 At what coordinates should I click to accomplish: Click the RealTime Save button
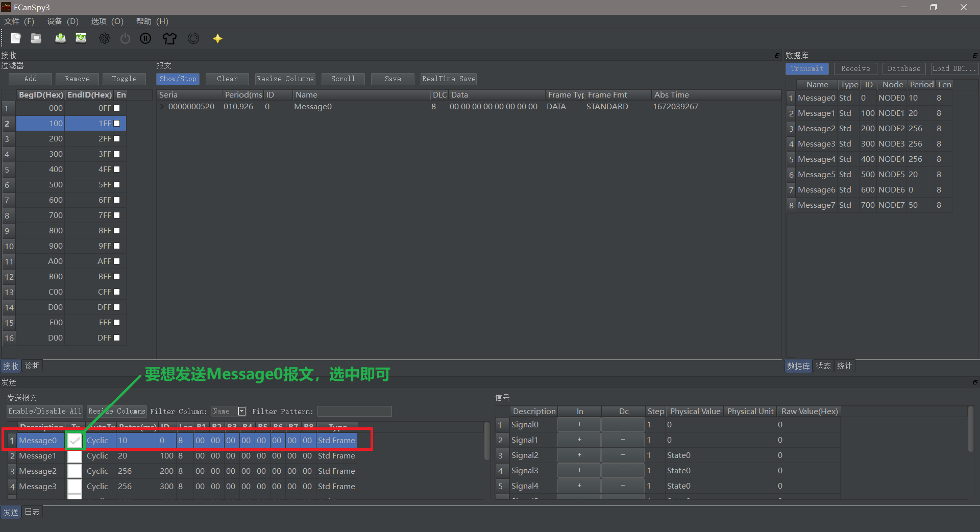(449, 79)
